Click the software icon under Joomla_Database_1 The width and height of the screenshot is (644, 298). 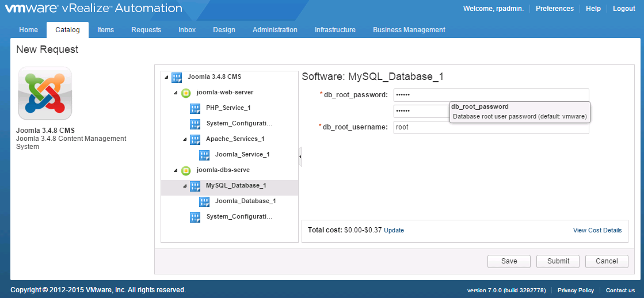[195, 217]
